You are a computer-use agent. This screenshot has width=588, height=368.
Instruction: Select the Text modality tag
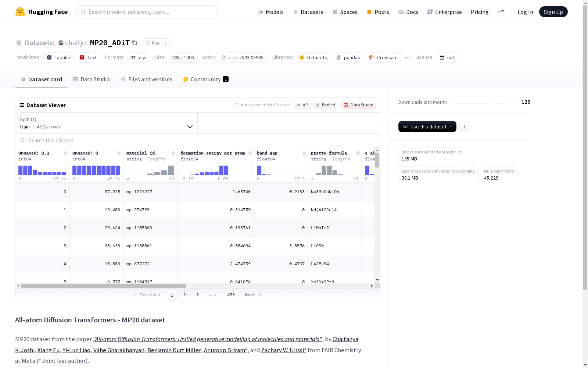88,57
